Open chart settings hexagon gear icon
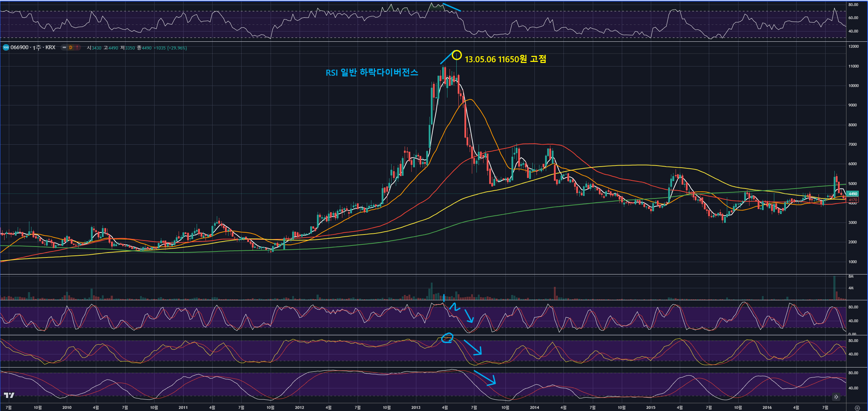The width and height of the screenshot is (868, 411). click(857, 408)
